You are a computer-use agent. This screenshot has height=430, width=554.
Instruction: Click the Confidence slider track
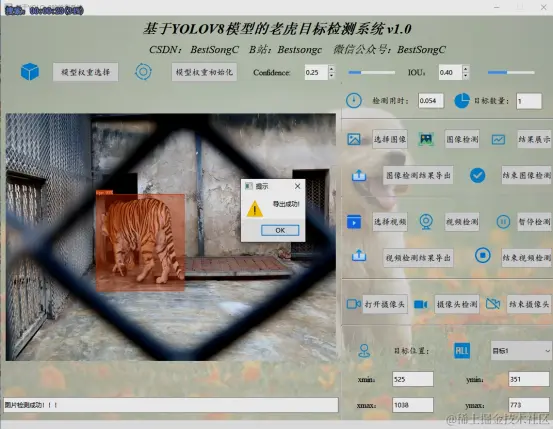(371, 72)
